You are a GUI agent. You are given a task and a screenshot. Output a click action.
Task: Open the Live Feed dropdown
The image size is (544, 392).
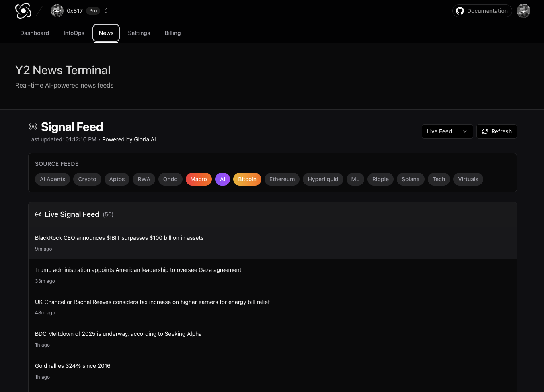point(447,131)
